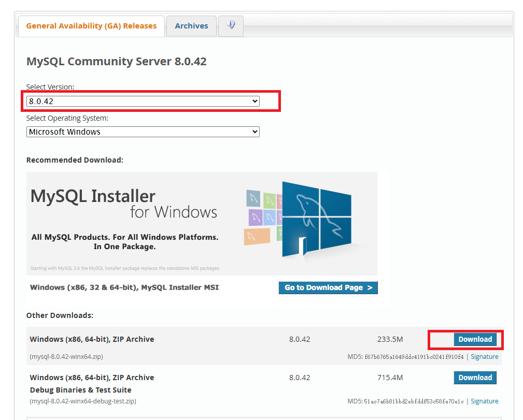
Task: Download the 715.4M Debug Binaries ZIP
Action: (475, 378)
